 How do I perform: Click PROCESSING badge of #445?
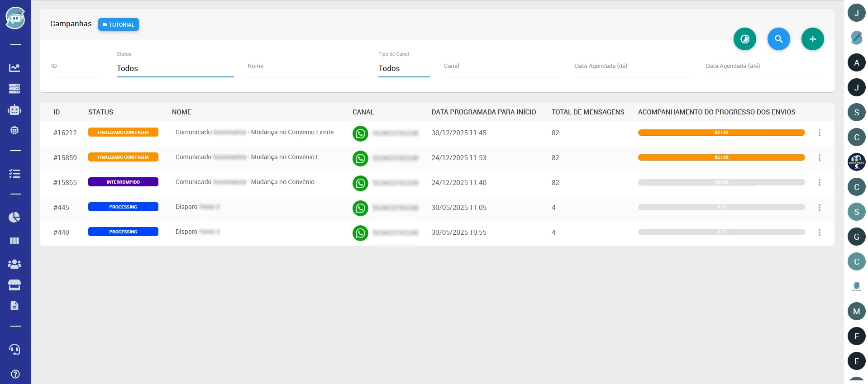(x=123, y=207)
